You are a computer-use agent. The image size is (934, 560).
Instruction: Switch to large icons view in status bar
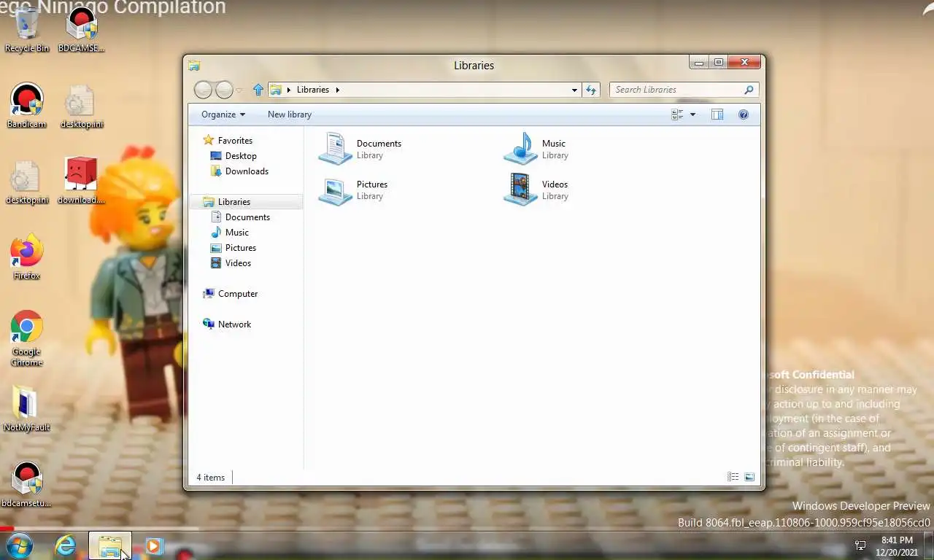coord(749,477)
